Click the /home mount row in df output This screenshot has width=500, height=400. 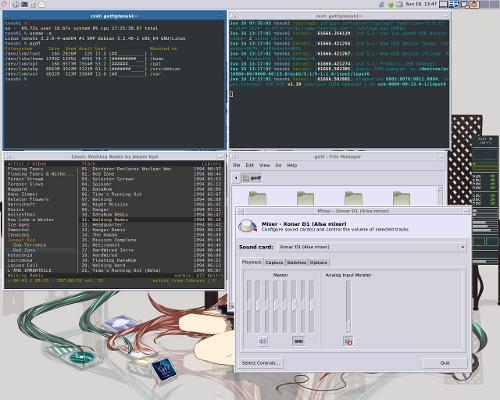[84, 59]
